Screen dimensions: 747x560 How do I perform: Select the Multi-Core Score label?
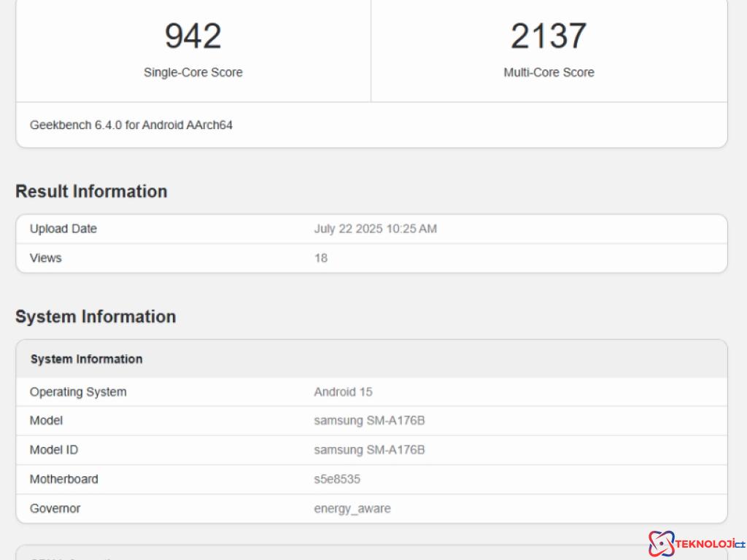[x=549, y=72]
